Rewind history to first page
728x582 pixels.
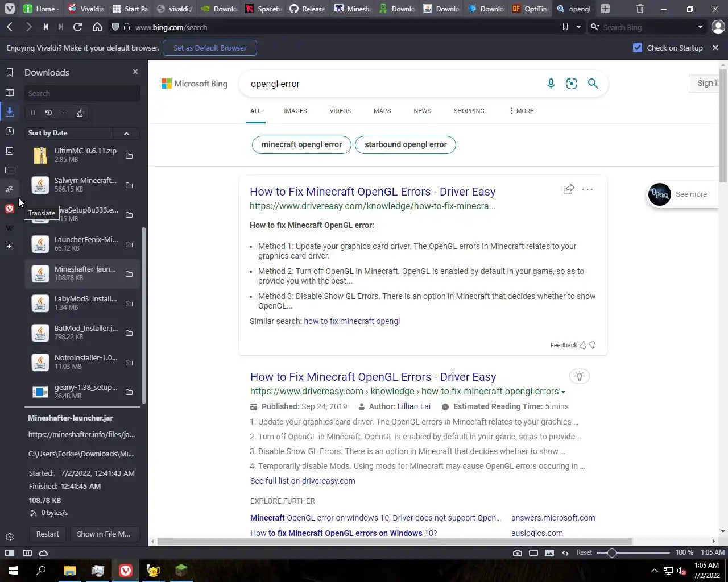click(x=46, y=27)
